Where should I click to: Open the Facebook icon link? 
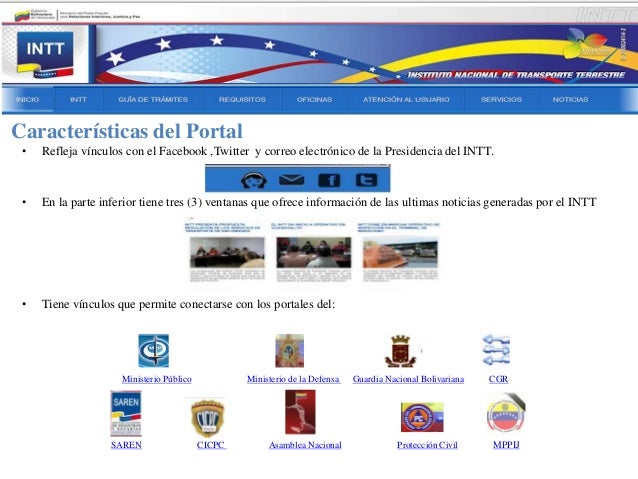(329, 180)
